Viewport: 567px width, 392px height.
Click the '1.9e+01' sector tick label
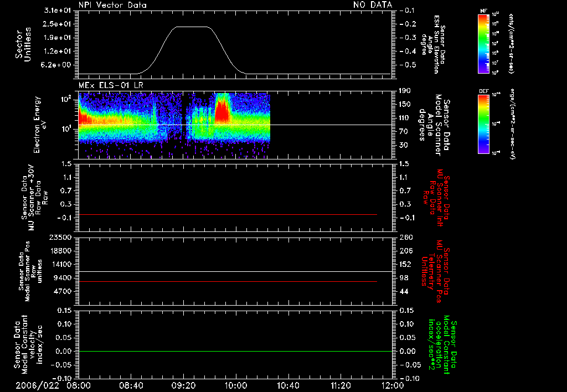pyautogui.click(x=58, y=38)
